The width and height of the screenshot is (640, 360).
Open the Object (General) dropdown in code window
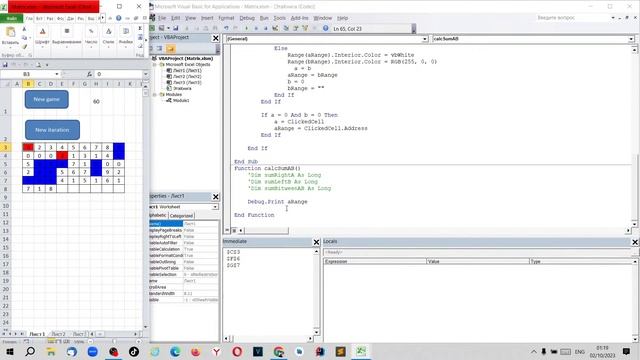pyautogui.click(x=424, y=39)
